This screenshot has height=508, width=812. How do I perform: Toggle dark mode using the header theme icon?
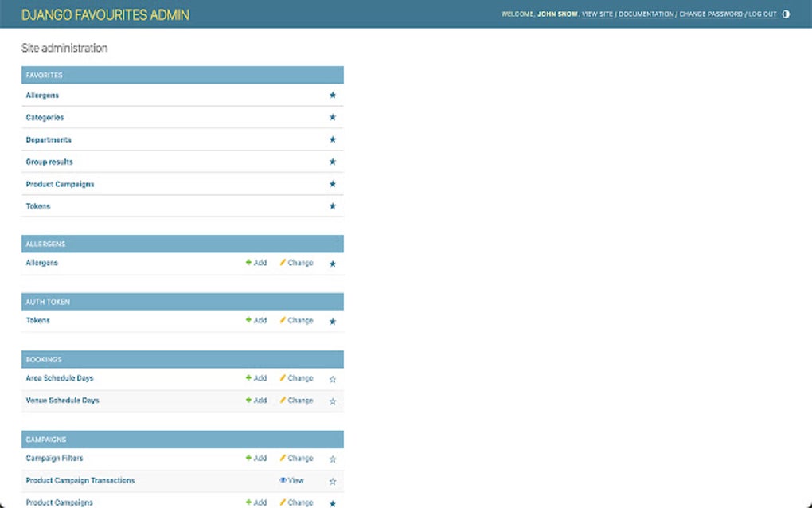(786, 14)
